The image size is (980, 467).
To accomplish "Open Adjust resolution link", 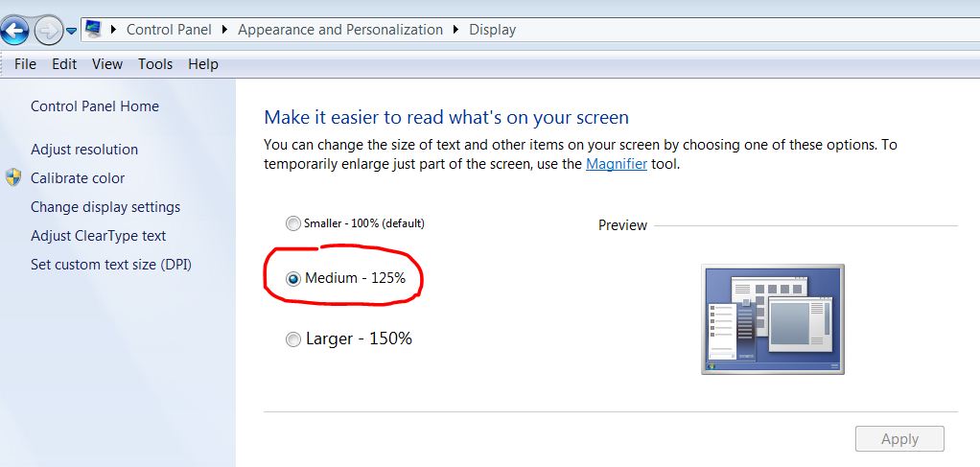I will click(x=84, y=150).
